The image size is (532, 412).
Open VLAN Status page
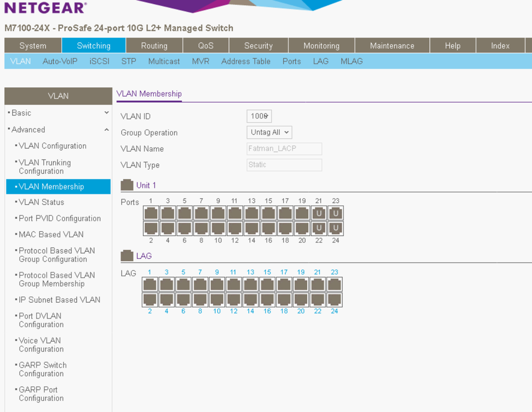coord(42,202)
